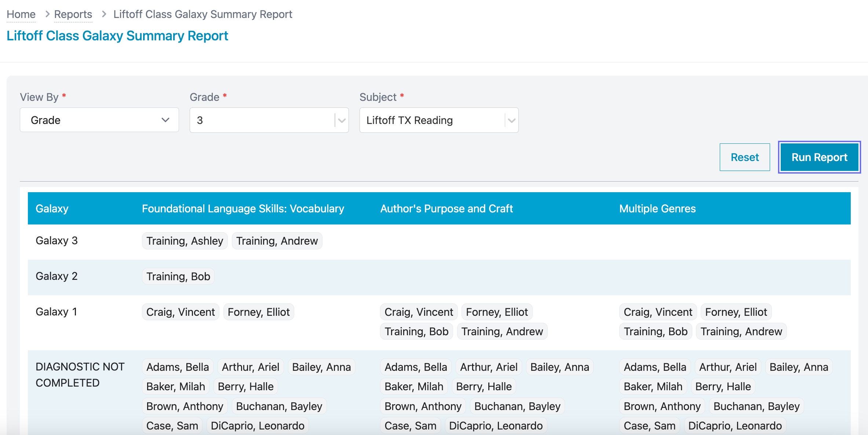This screenshot has width=868, height=435.
Task: Click Craig, Vincent in Vocabulary column
Action: tap(180, 312)
